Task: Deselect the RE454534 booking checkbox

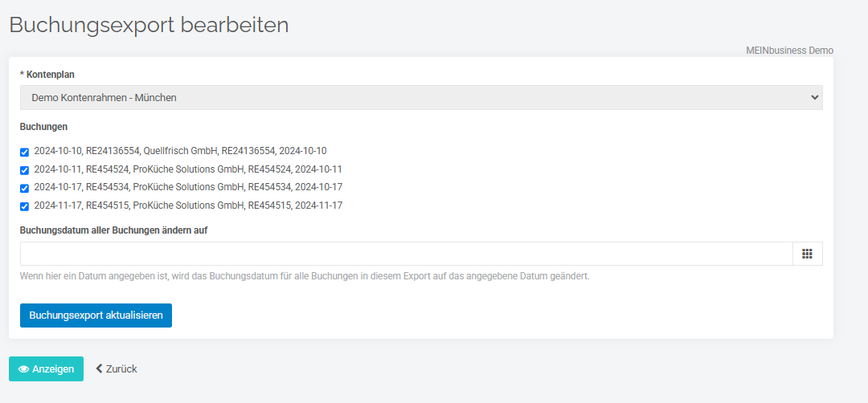Action: click(24, 189)
